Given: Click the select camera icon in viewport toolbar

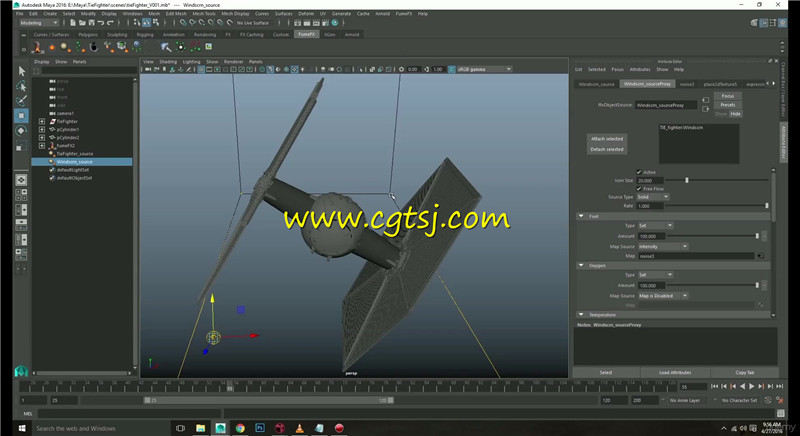Looking at the screenshot, I should (x=148, y=69).
